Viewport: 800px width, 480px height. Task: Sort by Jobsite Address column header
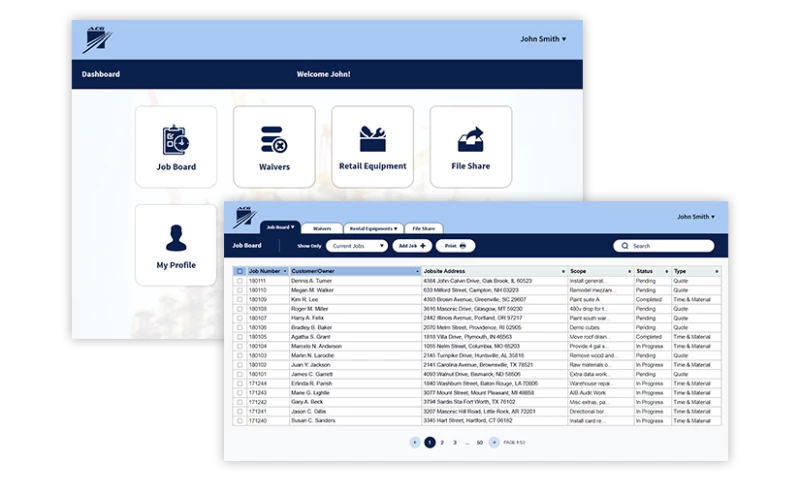[494, 271]
